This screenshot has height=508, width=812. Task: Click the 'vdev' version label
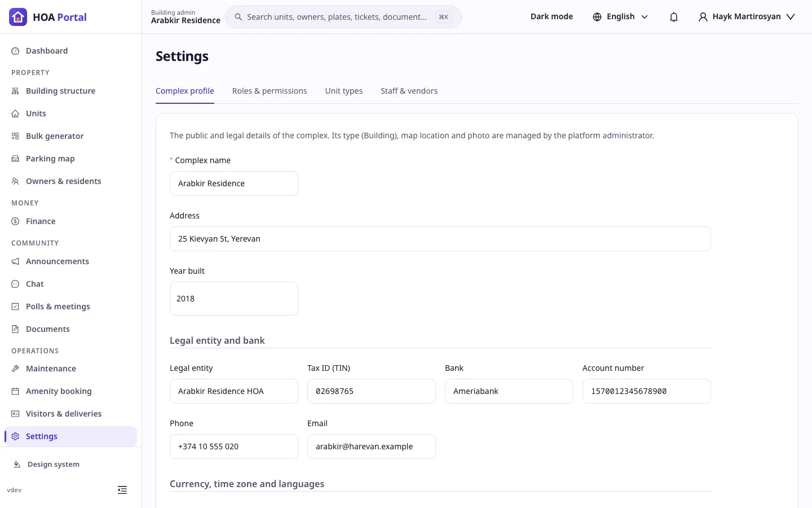[14, 490]
